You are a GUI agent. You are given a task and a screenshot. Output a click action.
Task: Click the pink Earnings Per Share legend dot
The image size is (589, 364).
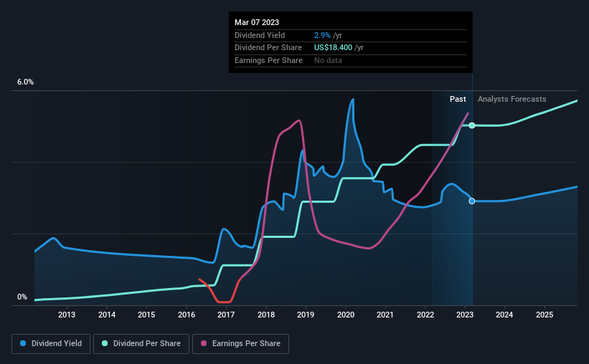204,343
